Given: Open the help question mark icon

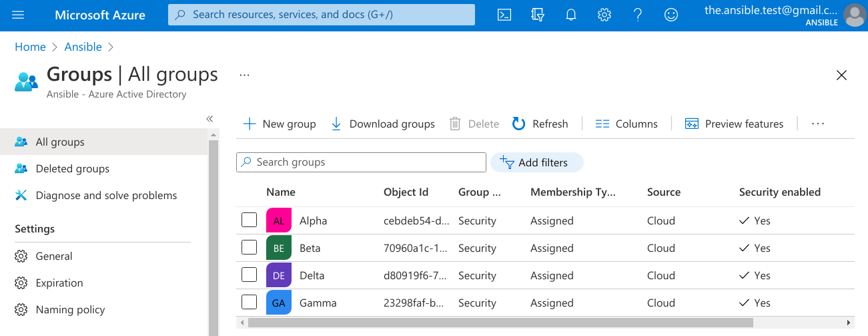Looking at the screenshot, I should (x=638, y=15).
